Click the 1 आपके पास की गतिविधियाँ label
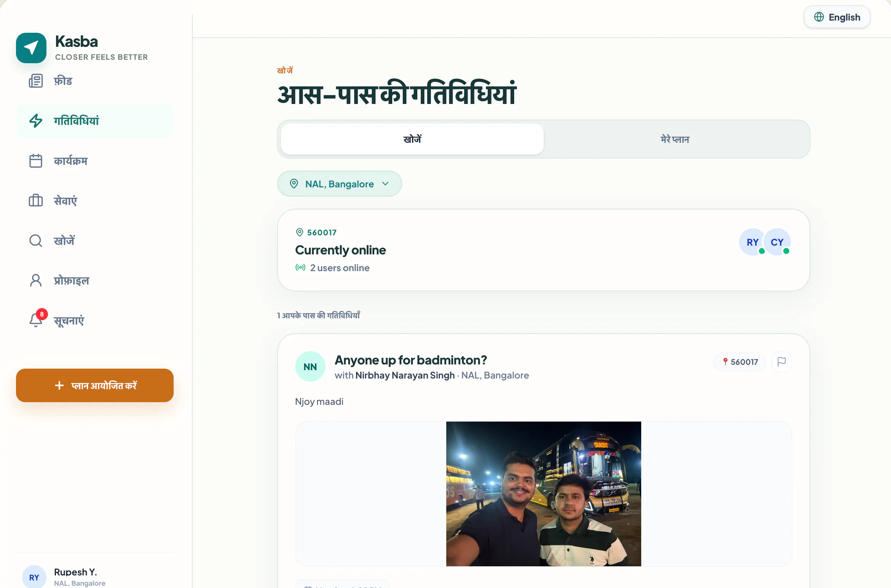The width and height of the screenshot is (891, 588). (x=319, y=315)
